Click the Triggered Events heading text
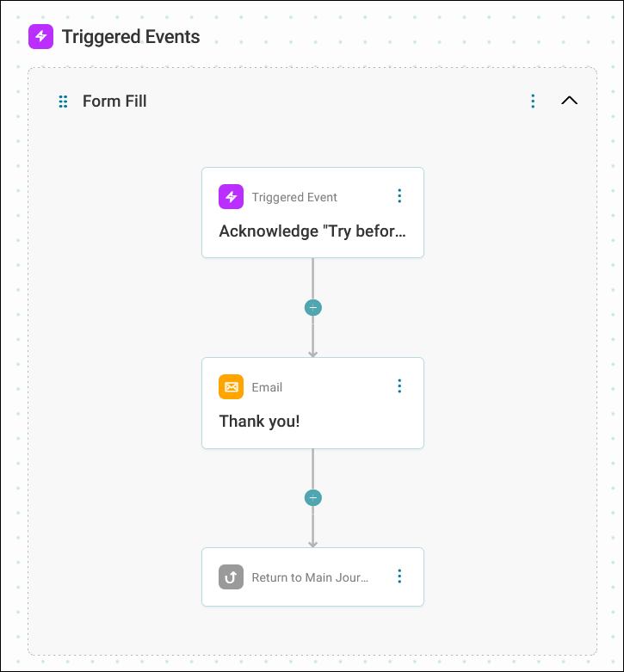 click(131, 37)
